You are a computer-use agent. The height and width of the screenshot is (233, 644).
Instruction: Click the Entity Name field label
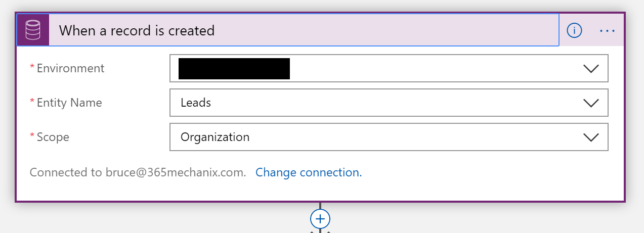[69, 103]
